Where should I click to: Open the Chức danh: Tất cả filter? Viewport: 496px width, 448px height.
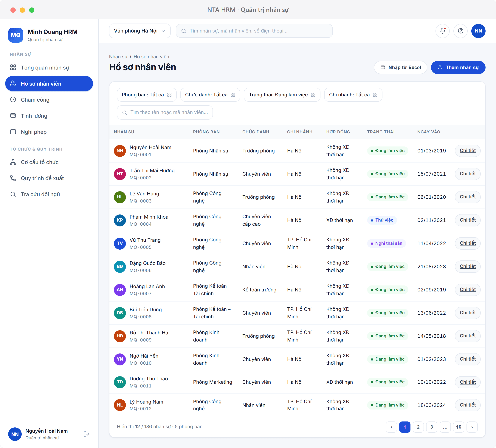pyautogui.click(x=210, y=95)
